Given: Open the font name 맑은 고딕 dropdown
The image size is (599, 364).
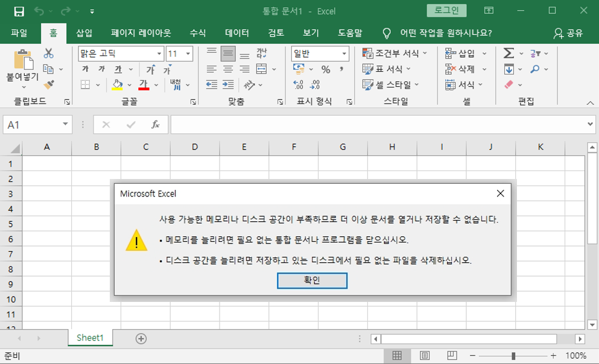Looking at the screenshot, I should point(159,54).
